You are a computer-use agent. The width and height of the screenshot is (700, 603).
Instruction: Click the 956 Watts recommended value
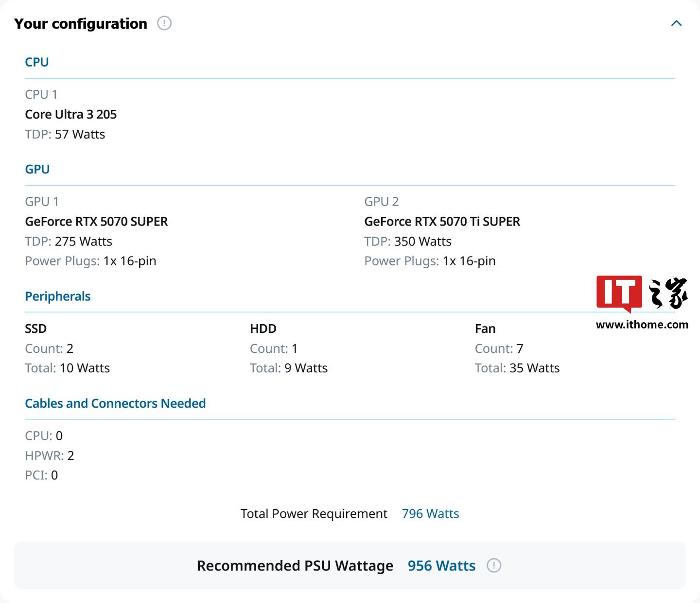pos(441,566)
